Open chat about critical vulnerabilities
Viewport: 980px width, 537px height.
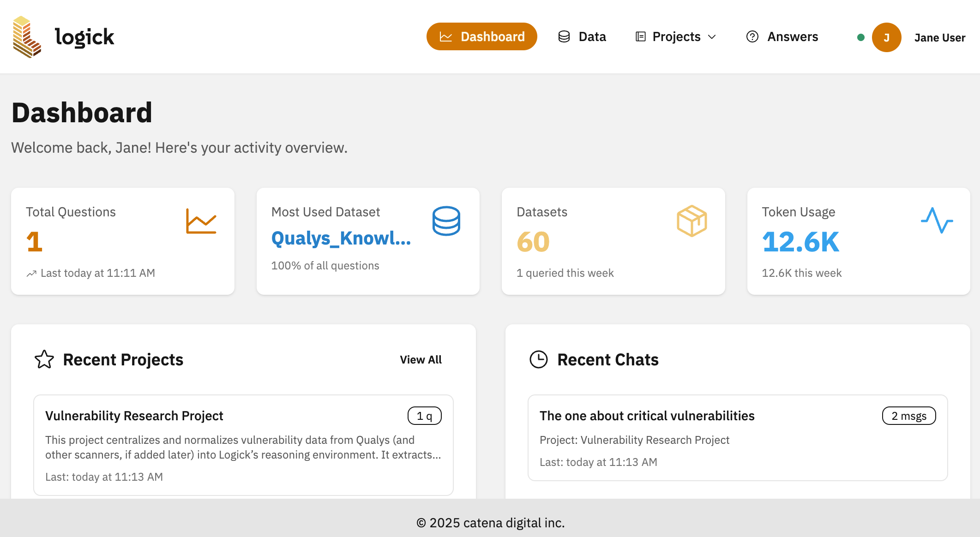pyautogui.click(x=647, y=416)
